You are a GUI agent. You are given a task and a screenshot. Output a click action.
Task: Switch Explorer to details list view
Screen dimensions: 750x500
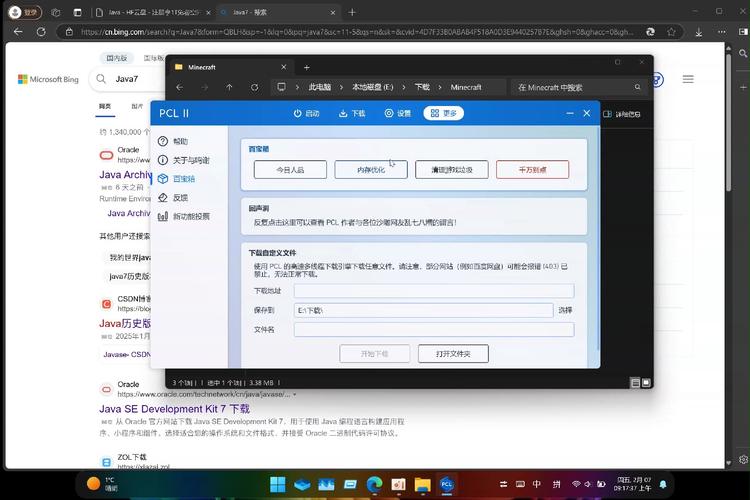click(635, 383)
